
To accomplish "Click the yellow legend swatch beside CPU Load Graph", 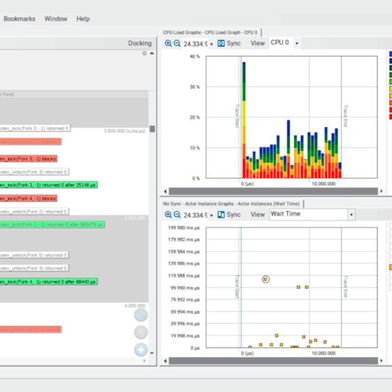I will pyautogui.click(x=390, y=89).
